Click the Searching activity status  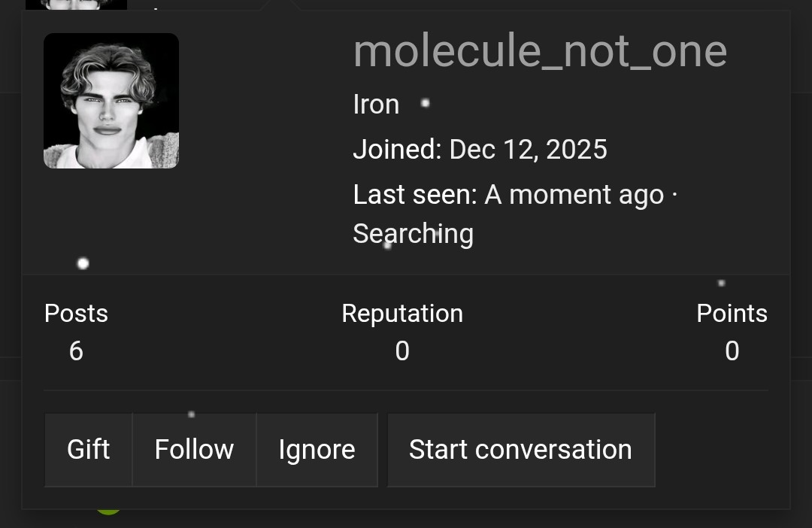coord(413,234)
